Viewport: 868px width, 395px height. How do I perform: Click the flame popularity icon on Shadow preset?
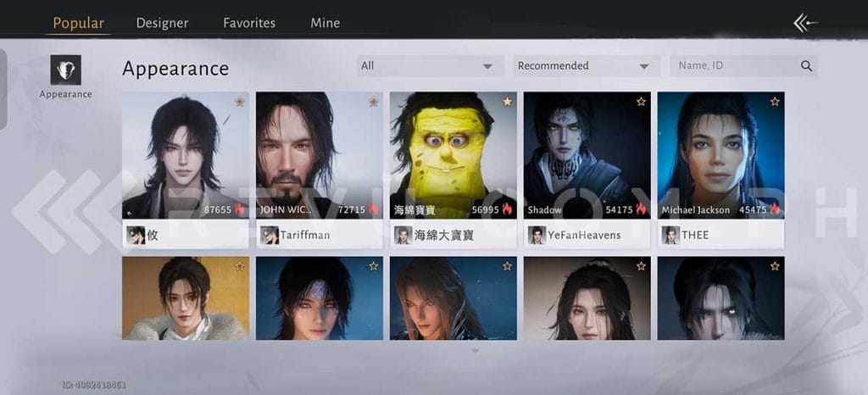coord(641,209)
